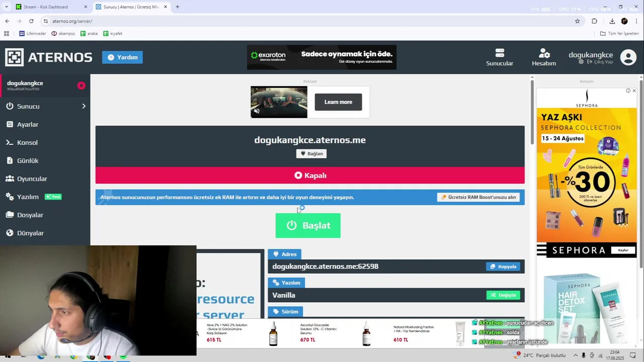Unmute the ad video thumbnail

(257, 111)
